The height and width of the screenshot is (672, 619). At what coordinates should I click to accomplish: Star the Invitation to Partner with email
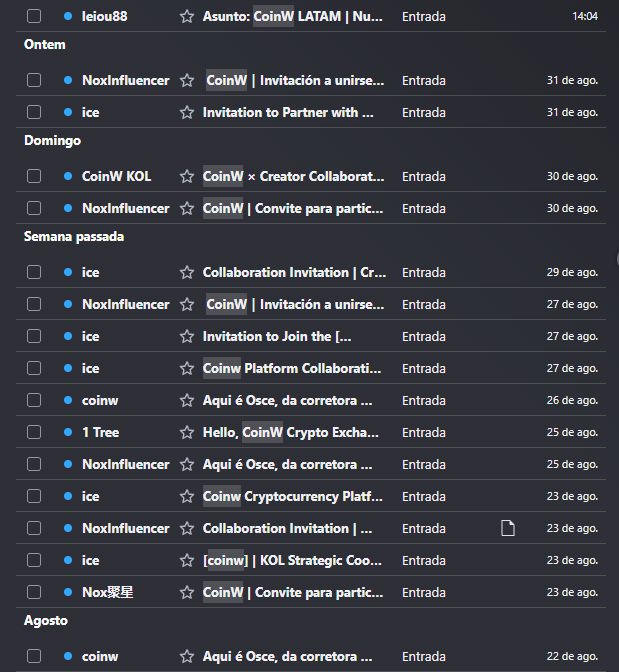point(187,112)
